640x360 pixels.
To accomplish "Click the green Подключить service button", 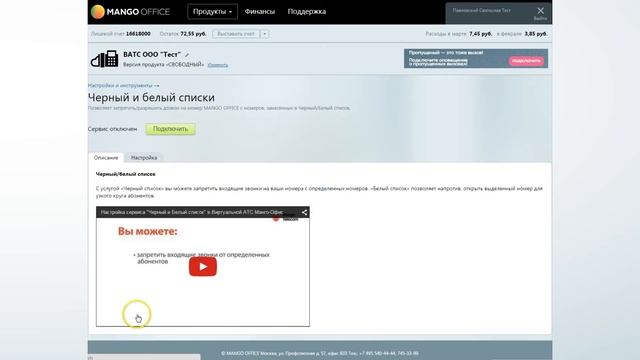I will 171,129.
